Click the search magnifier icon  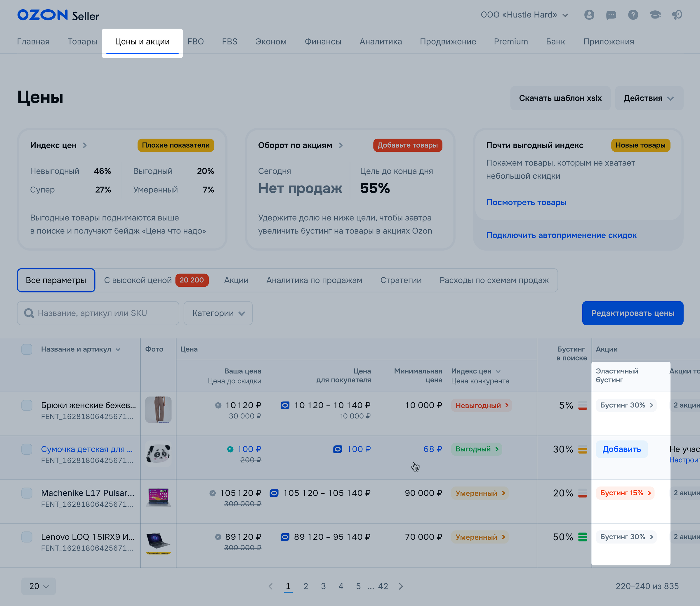click(x=29, y=313)
